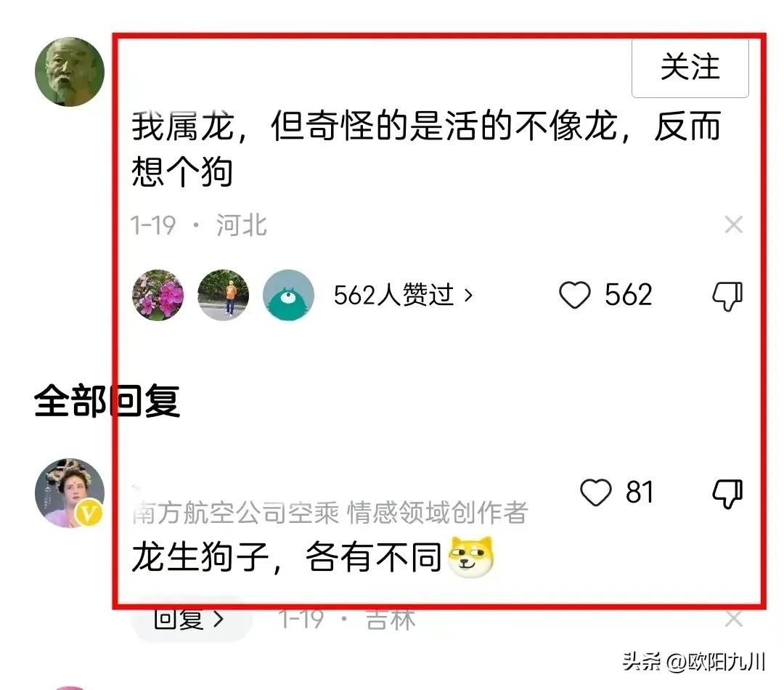The height and width of the screenshot is (690, 784).
Task: Dislike the main comment with thumbs-down icon
Action: (727, 296)
